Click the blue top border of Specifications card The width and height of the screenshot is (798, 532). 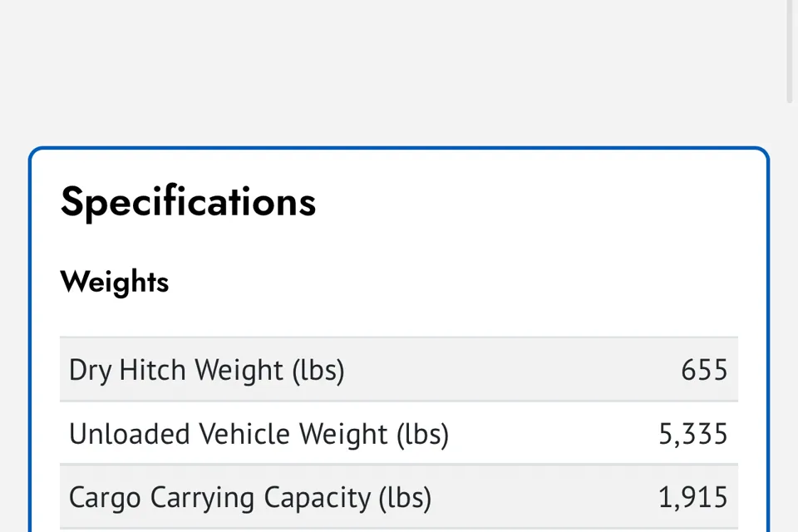399,148
